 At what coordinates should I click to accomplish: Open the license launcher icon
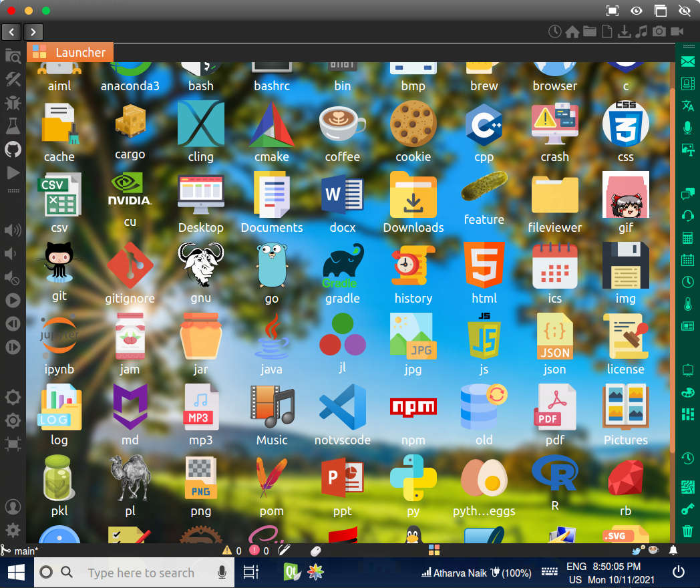click(x=625, y=336)
